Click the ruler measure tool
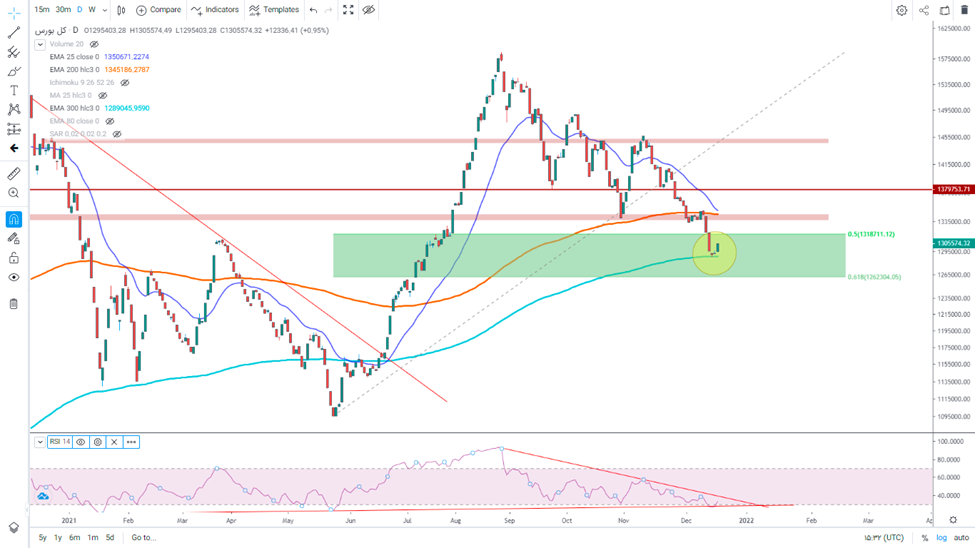Screen dimensions: 975x548 point(14,174)
